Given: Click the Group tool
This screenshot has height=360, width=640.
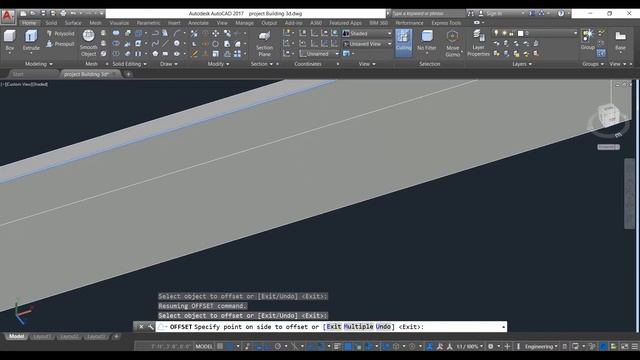Looking at the screenshot, I should coord(588,40).
